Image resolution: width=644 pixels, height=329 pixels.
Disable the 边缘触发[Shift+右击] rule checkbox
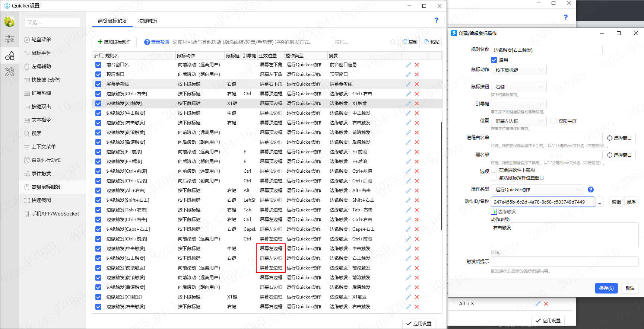[98, 200]
